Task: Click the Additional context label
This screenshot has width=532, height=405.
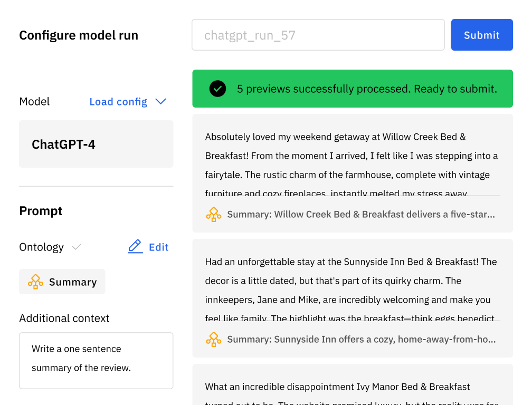Action: (64, 318)
